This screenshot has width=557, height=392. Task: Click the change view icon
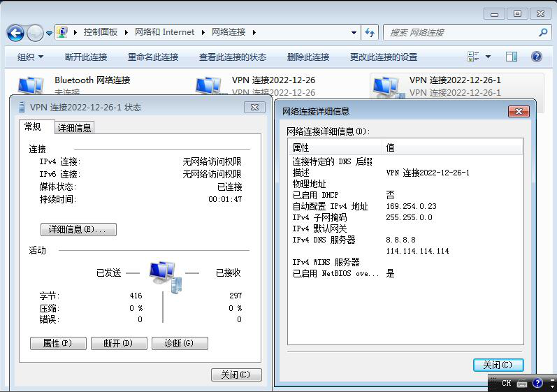(x=473, y=57)
